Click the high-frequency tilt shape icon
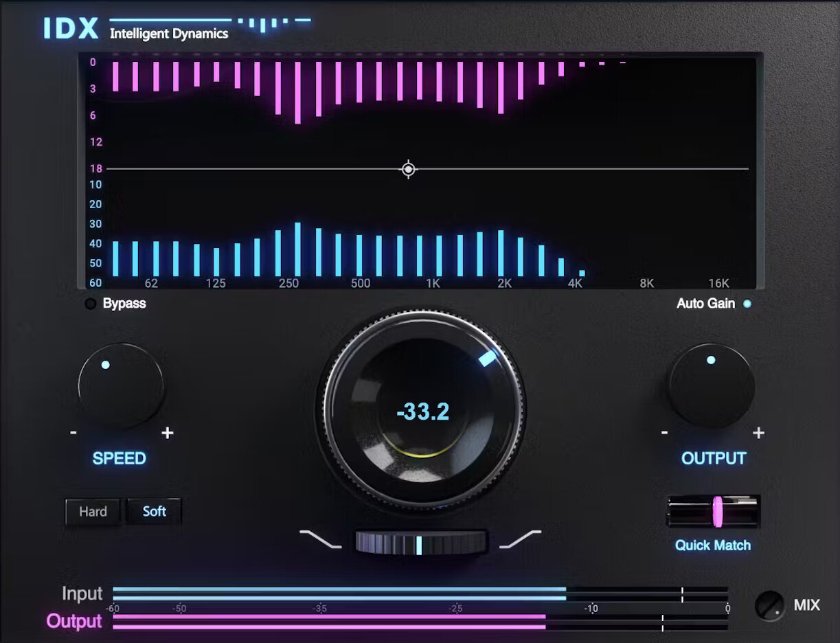The height and width of the screenshot is (643, 840). 521,539
